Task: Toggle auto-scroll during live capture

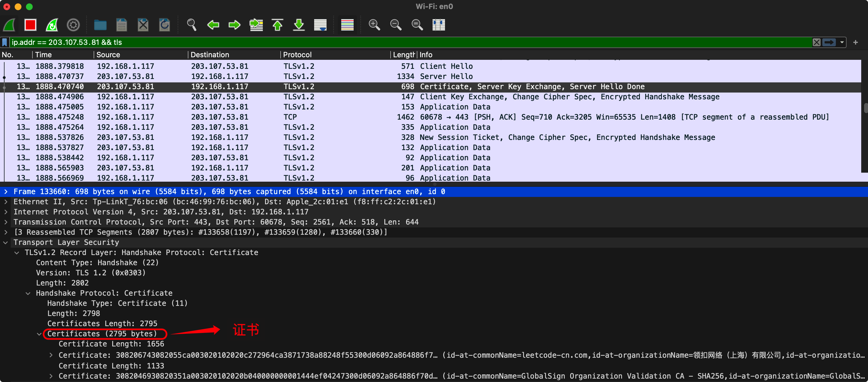Action: coord(320,25)
